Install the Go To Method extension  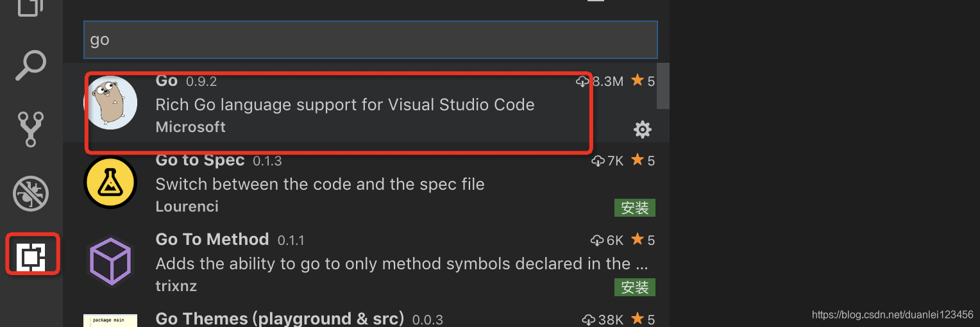pyautogui.click(x=635, y=287)
